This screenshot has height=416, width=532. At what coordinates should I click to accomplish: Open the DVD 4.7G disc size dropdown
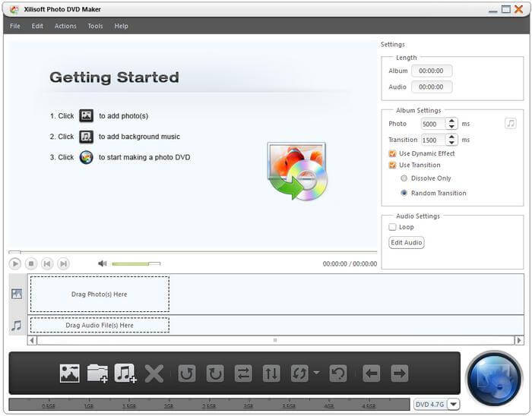point(454,404)
